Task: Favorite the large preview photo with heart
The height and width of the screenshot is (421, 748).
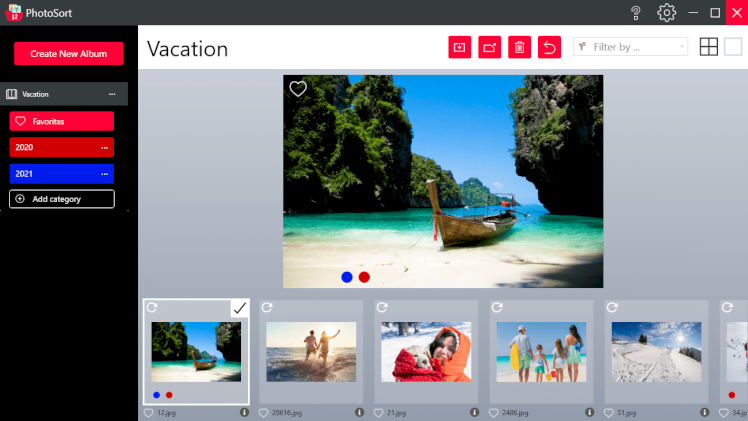Action: 298,88
